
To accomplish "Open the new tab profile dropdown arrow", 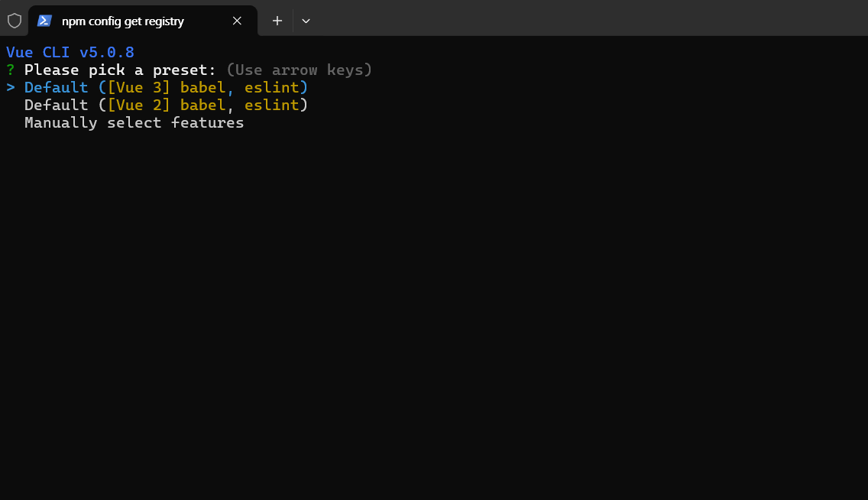I will coord(306,21).
